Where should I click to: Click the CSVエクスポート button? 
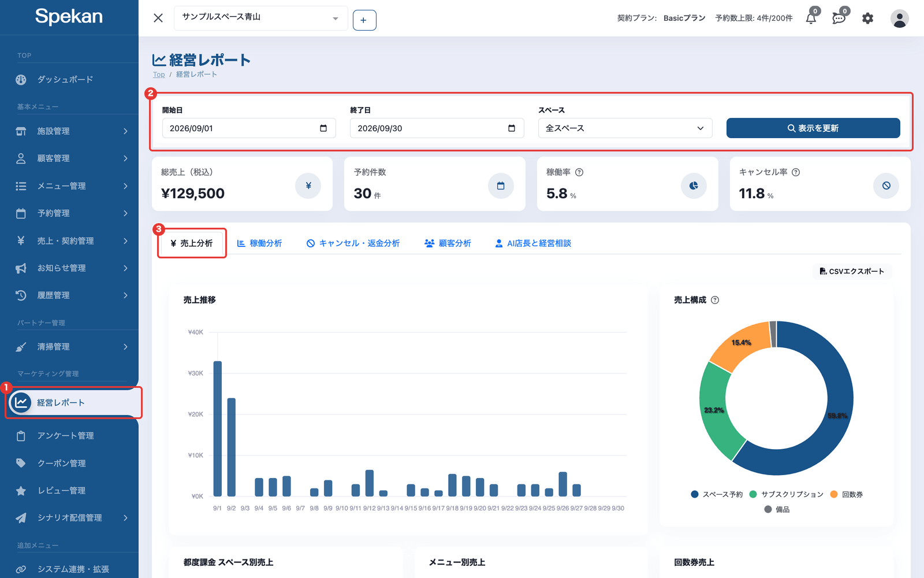(852, 271)
